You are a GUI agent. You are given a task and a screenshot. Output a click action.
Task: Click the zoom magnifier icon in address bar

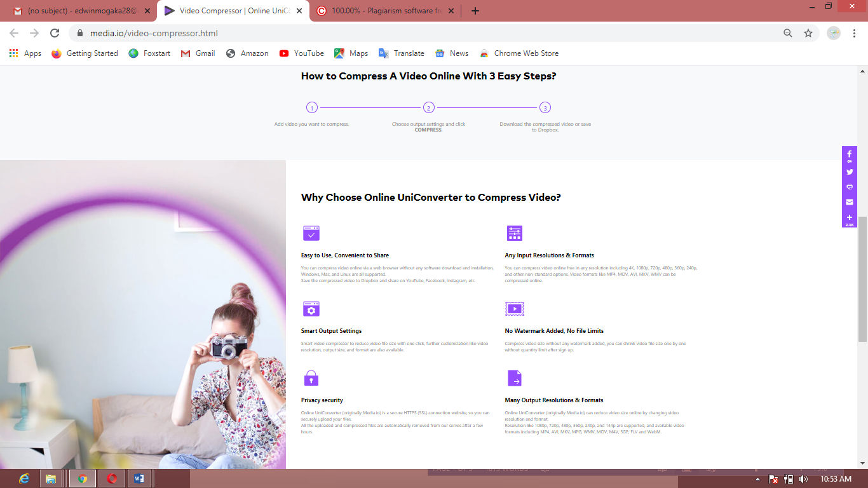[x=788, y=33]
